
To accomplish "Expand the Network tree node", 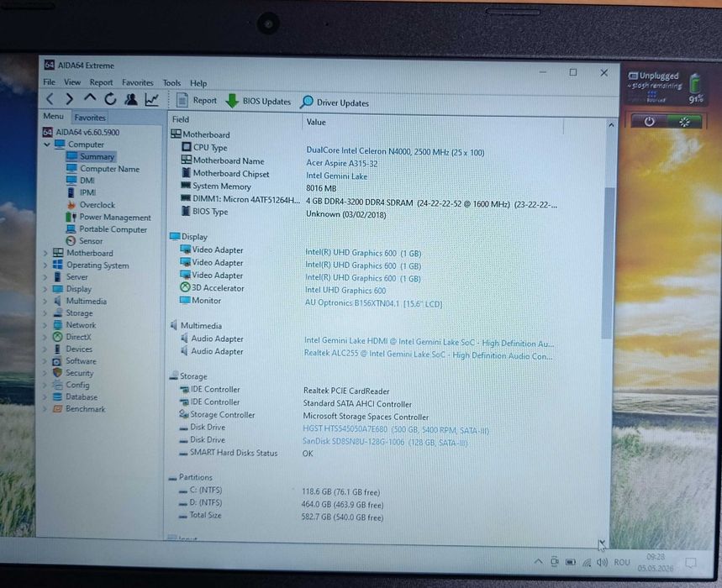I will [x=45, y=325].
